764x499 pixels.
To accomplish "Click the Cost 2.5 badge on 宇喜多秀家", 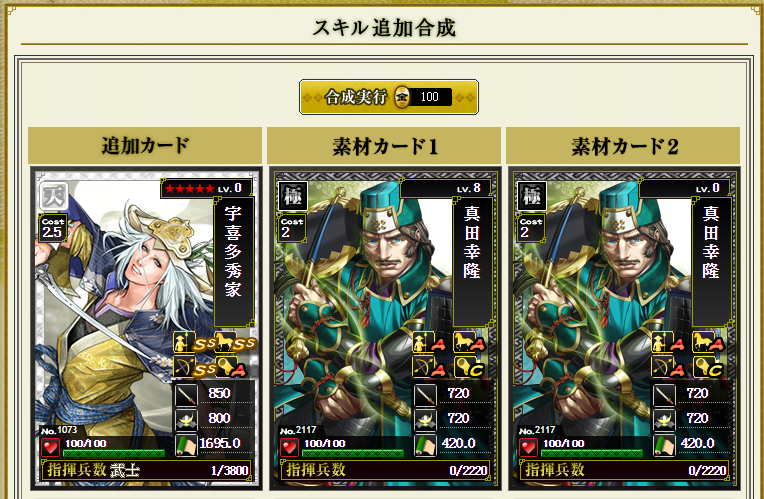I will (52, 228).
